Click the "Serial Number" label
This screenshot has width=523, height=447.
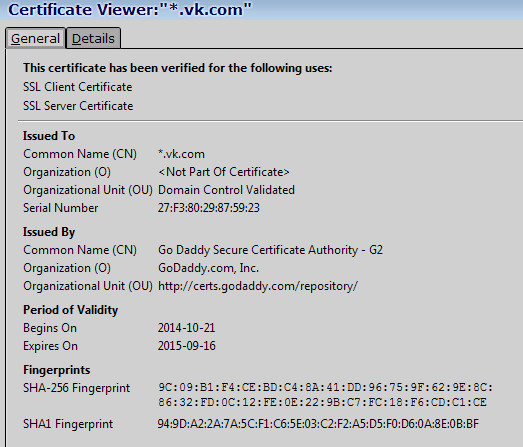click(x=60, y=208)
